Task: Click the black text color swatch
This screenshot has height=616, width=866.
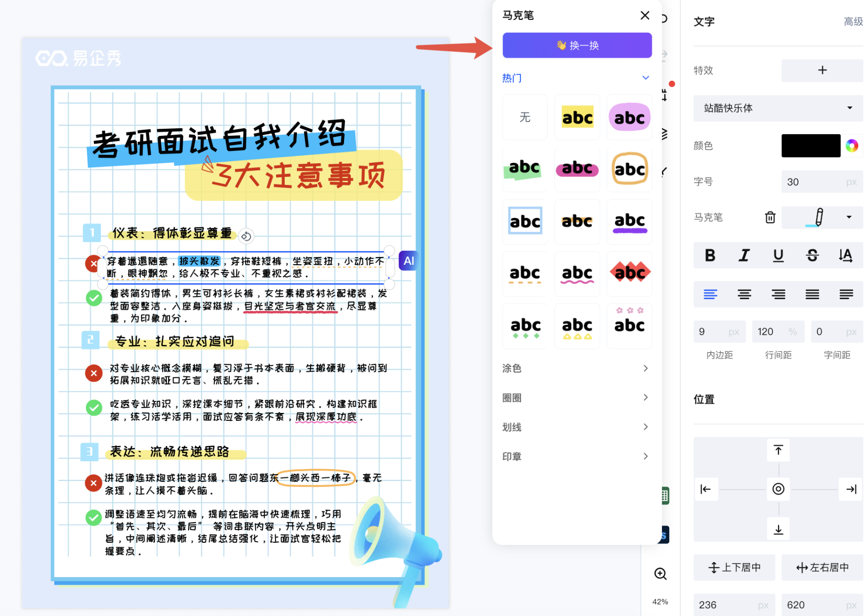Action: 811,146
